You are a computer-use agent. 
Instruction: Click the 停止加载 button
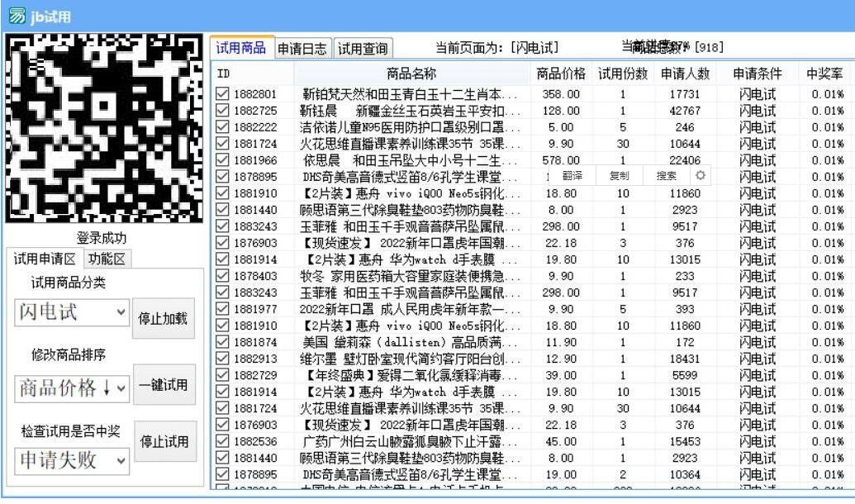point(163,319)
